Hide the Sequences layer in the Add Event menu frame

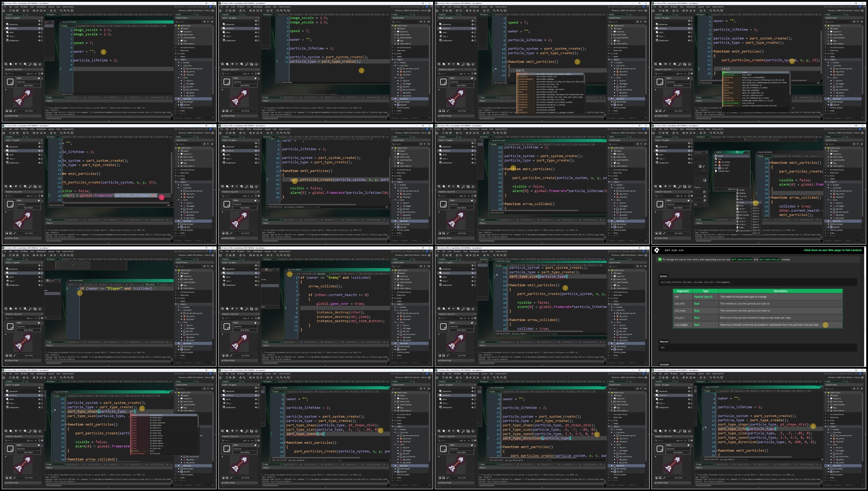[689, 147]
